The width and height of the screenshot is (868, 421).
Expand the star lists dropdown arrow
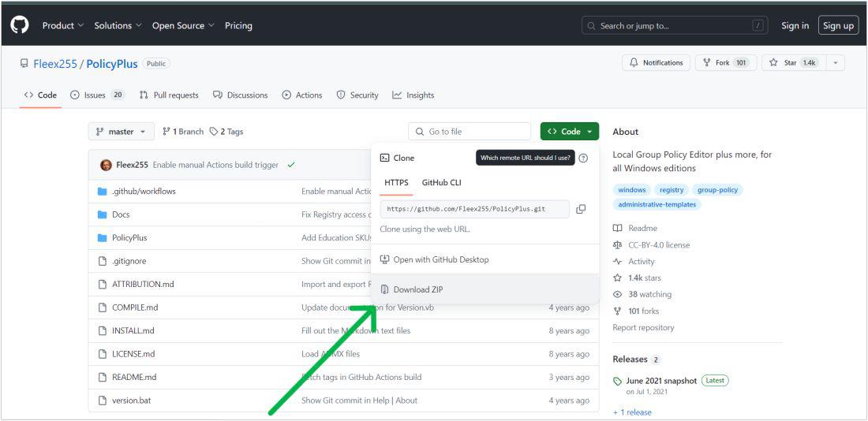point(836,63)
